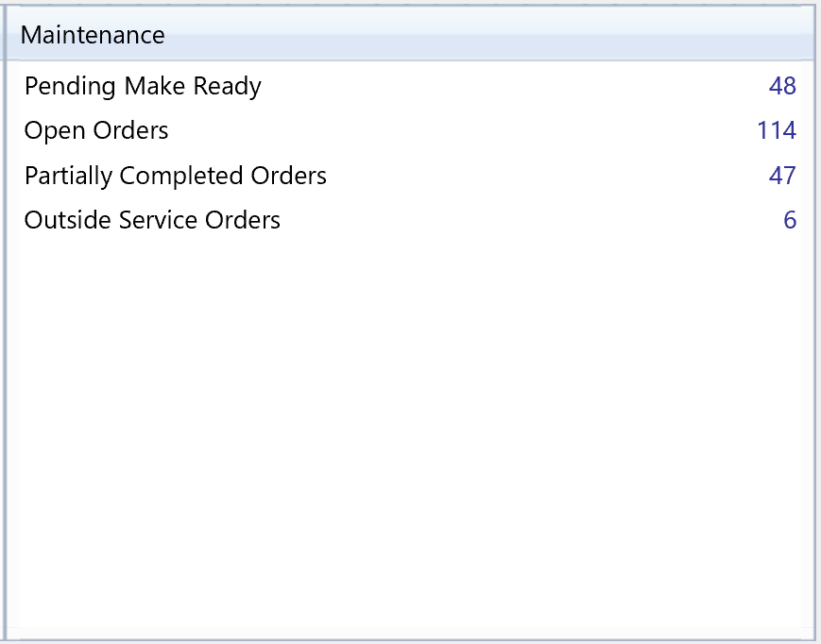Click the Outside Service Orders count 6
821x644 pixels.
click(789, 220)
